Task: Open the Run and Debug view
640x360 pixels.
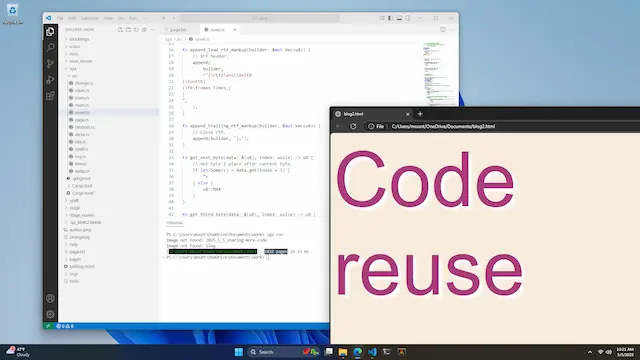Action: [50, 80]
